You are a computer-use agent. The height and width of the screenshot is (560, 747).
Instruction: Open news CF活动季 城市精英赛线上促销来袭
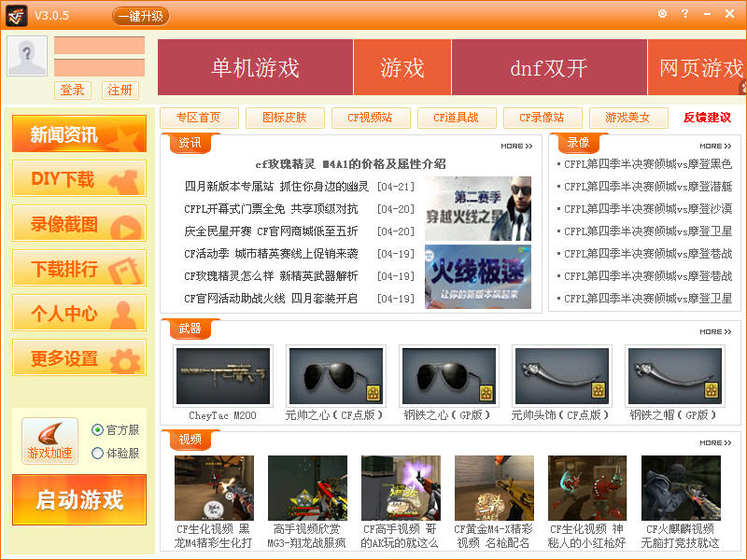[271, 254]
